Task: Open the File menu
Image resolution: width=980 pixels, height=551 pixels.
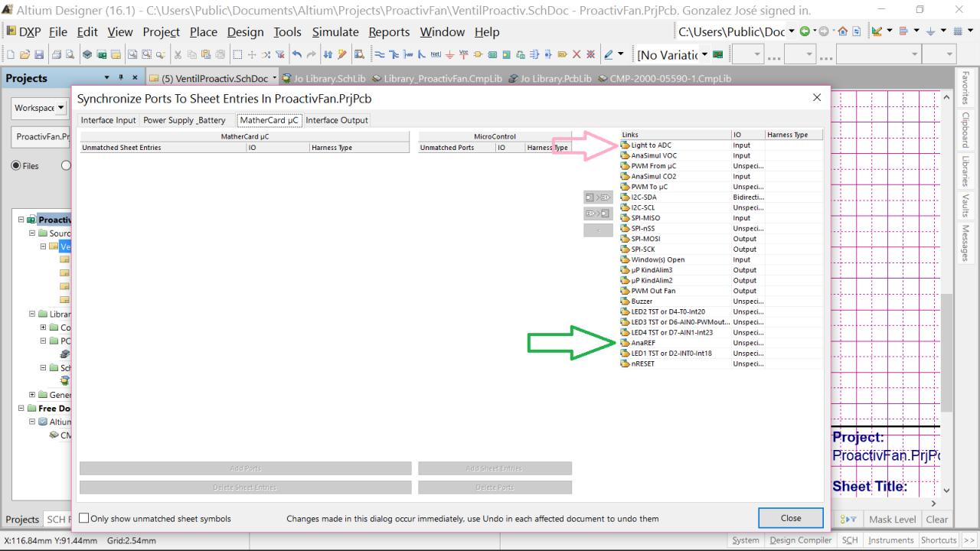Action: 58,32
